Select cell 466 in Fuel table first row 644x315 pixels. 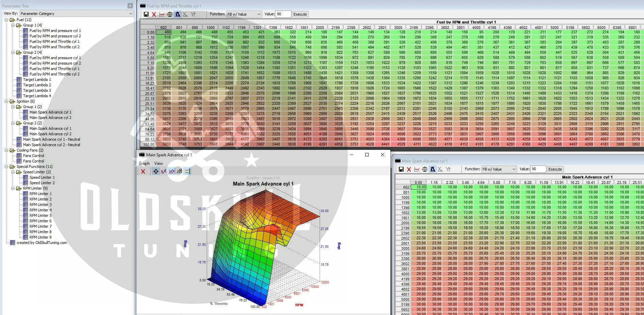click(164, 32)
